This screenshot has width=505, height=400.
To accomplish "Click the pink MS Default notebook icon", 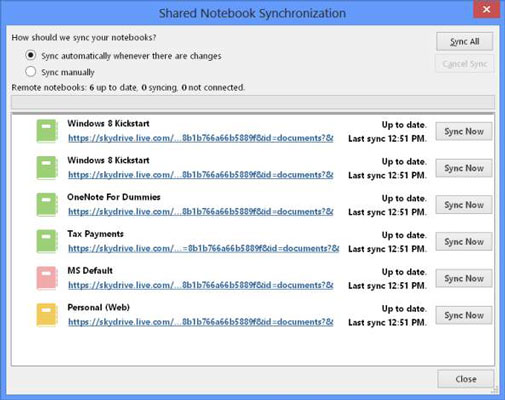I will pyautogui.click(x=47, y=278).
